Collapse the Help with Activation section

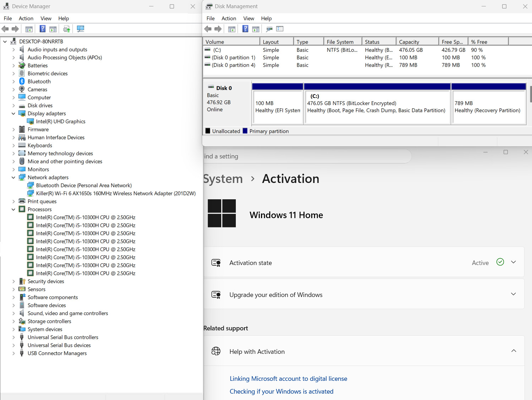[x=514, y=351]
